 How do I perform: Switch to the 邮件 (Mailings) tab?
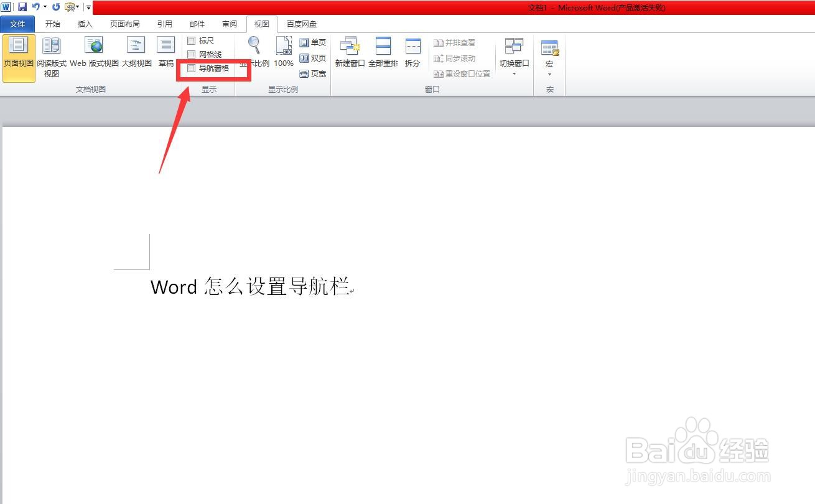(x=197, y=24)
